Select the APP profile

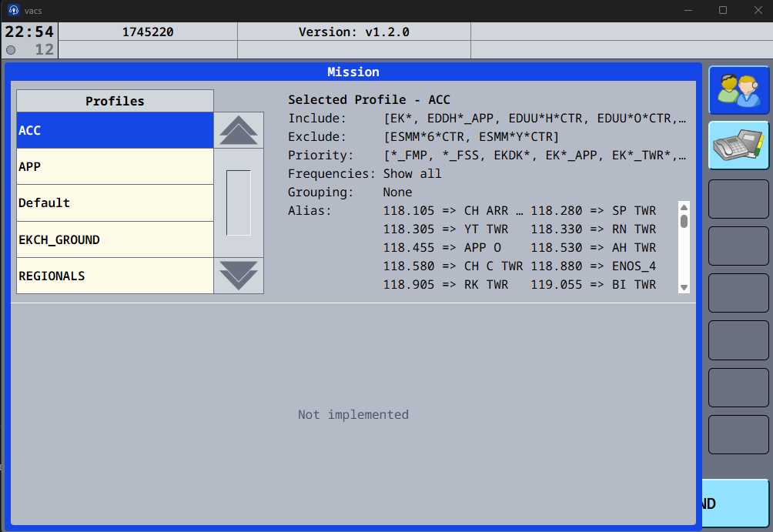115,166
